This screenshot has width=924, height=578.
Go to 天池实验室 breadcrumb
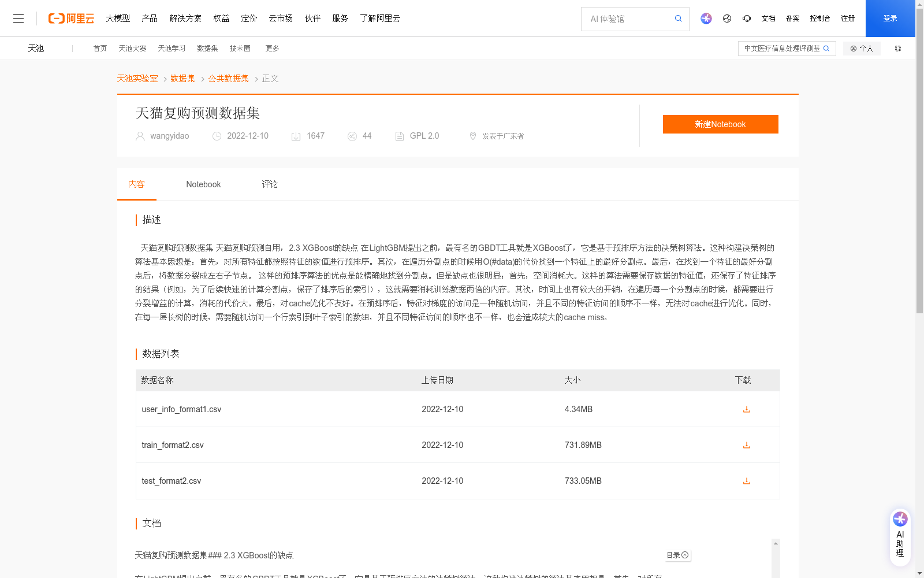[x=137, y=79]
